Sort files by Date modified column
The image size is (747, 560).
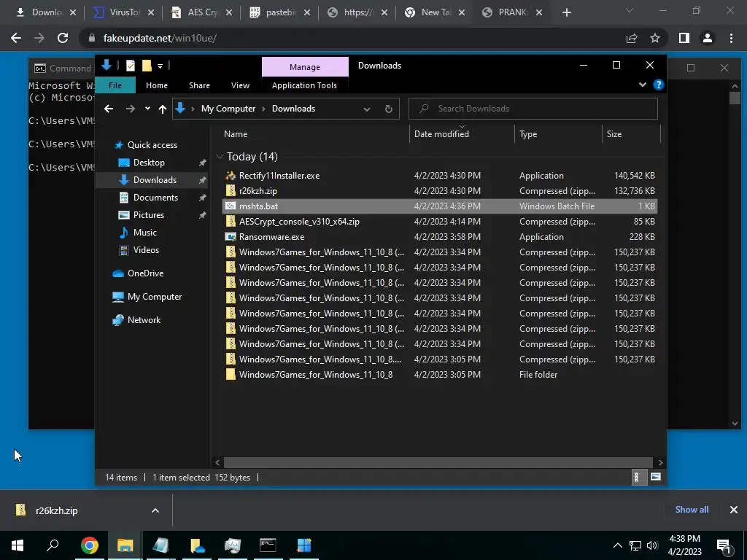coord(441,134)
